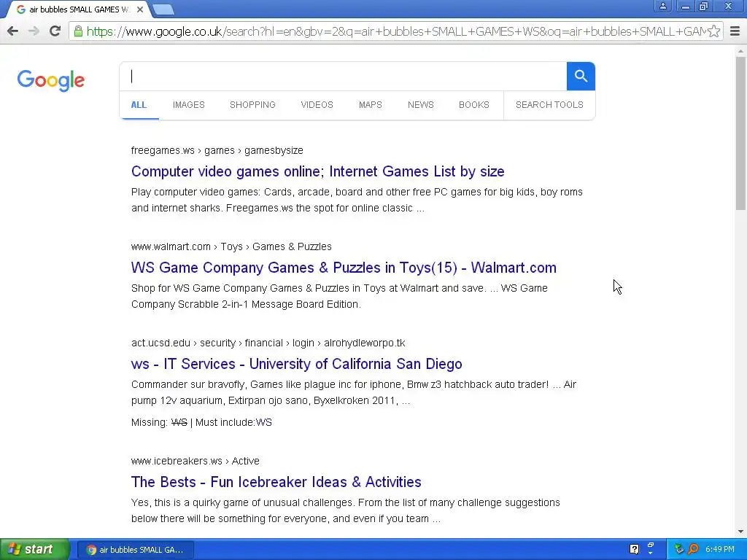Click www.walmart.com breadcrumb text
Viewport: 747px width, 560px height.
(231, 246)
